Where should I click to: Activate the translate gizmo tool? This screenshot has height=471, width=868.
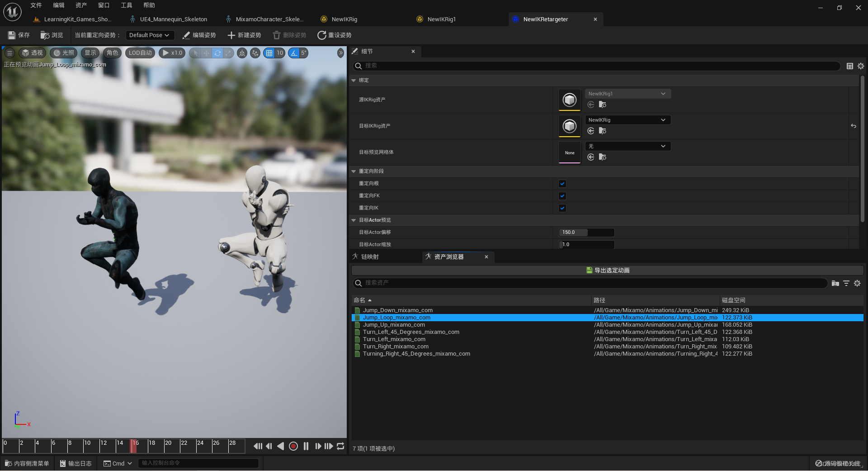coord(206,53)
